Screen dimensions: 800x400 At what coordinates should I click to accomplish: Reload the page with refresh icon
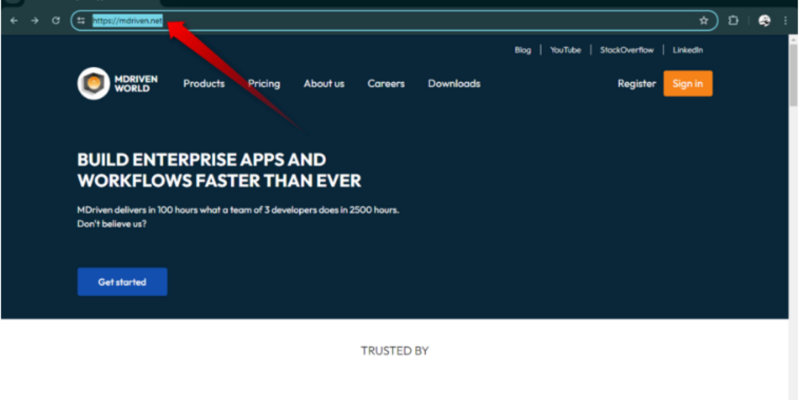56,20
